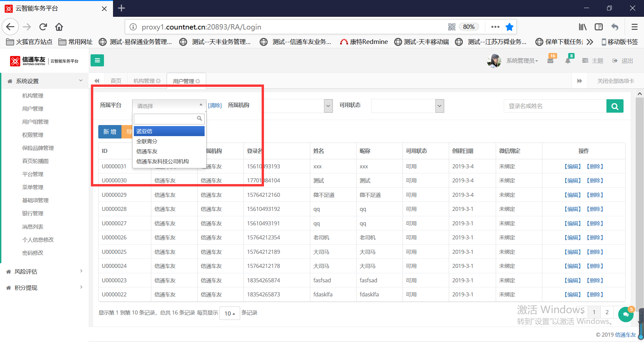Switch to the 首页 tab
Image resolution: width=644 pixels, height=342 pixels.
coord(116,81)
